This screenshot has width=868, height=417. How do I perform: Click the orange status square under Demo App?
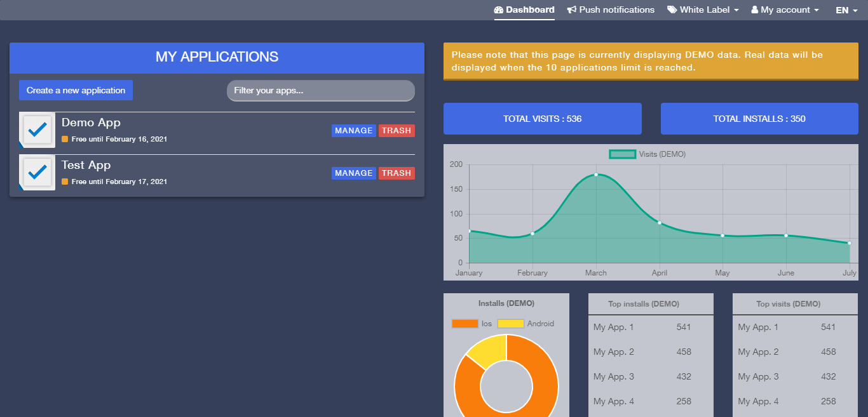tap(65, 139)
